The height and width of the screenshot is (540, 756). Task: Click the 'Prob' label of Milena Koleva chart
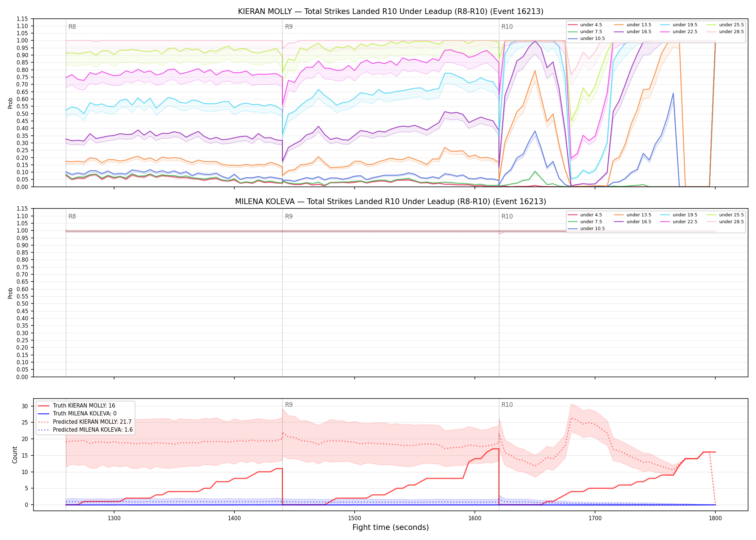pos(10,293)
